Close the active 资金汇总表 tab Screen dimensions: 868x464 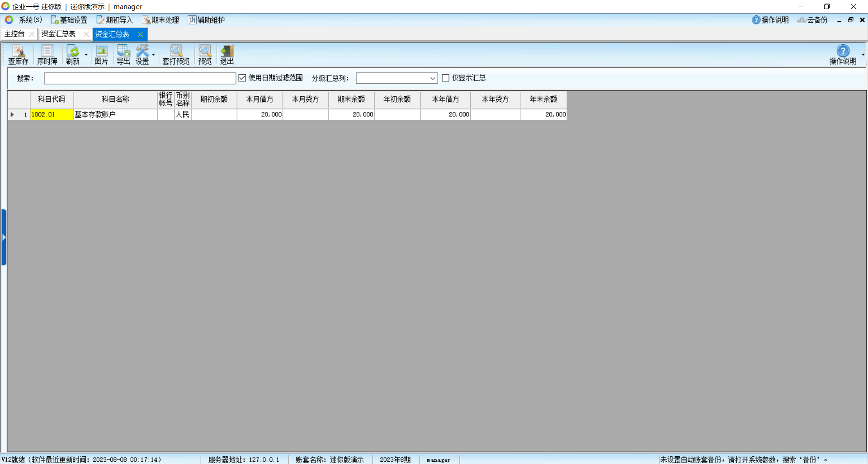point(140,34)
